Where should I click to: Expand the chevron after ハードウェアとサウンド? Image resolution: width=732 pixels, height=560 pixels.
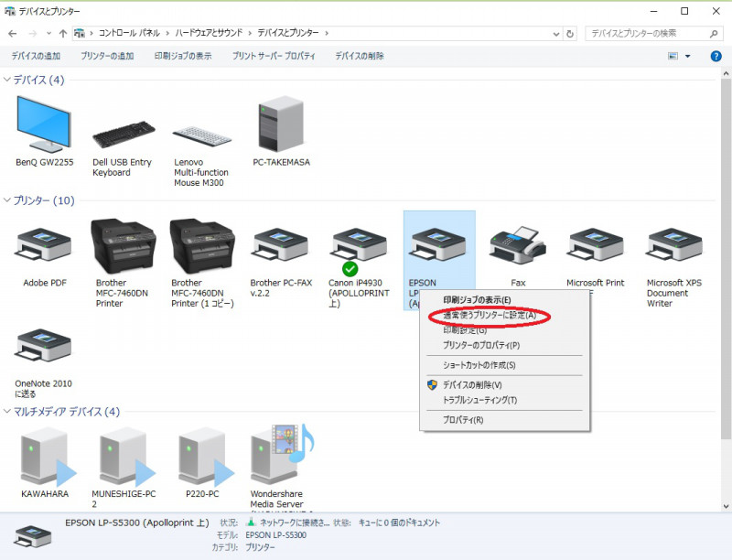point(250,33)
